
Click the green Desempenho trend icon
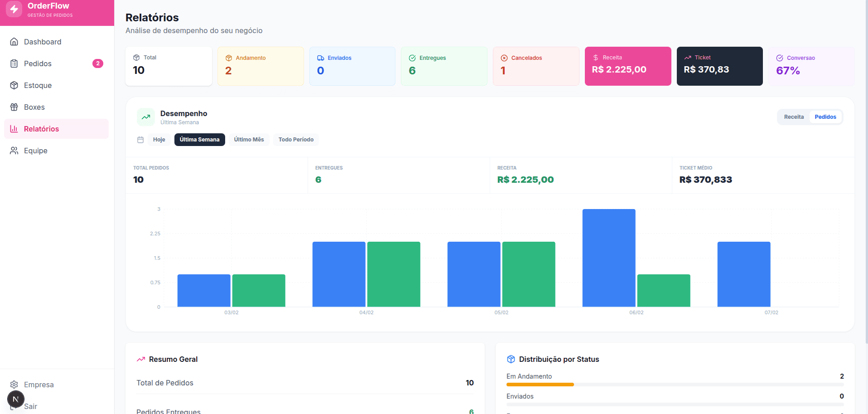point(146,117)
